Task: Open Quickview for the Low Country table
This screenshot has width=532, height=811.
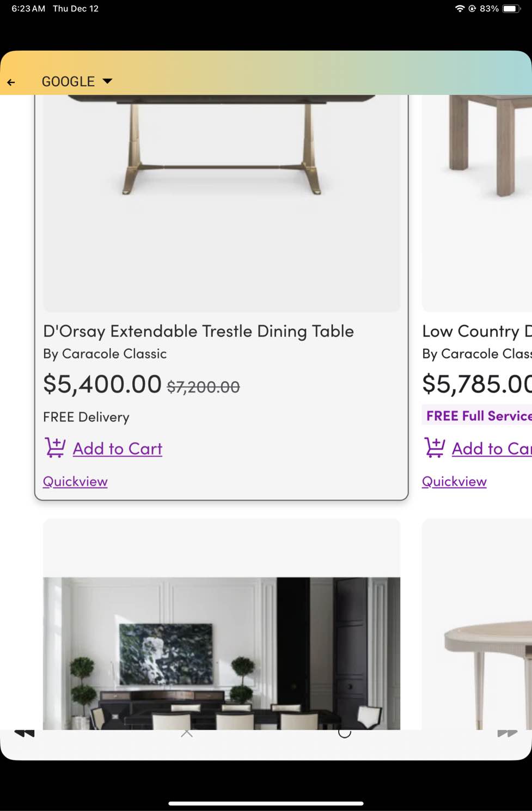Action: tap(454, 481)
